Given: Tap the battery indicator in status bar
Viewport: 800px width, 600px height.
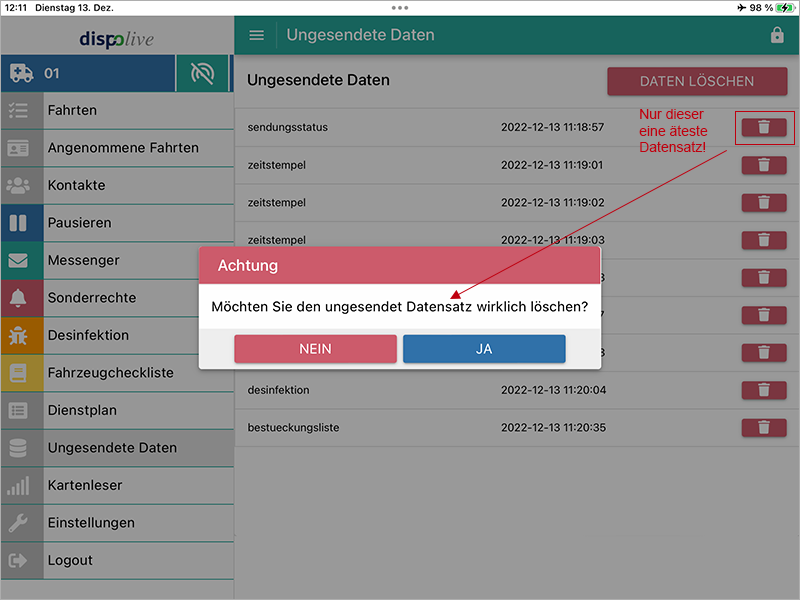Looking at the screenshot, I should click(785, 8).
